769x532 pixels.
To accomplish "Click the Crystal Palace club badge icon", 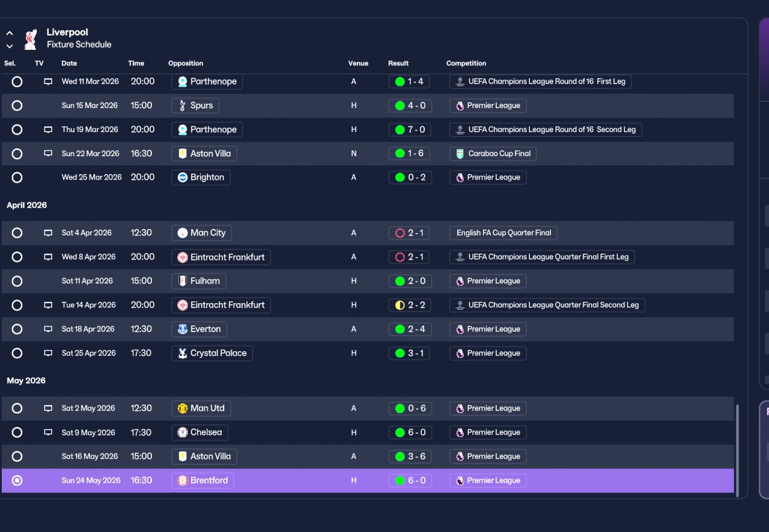I will [x=183, y=353].
